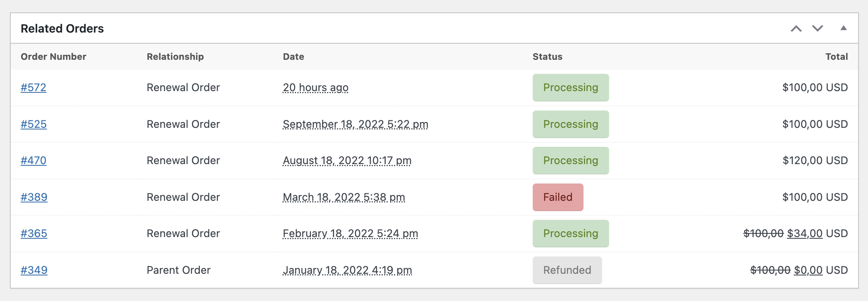Image resolution: width=868 pixels, height=301 pixels.
Task: Click the January 18, 2022 date
Action: 347,270
